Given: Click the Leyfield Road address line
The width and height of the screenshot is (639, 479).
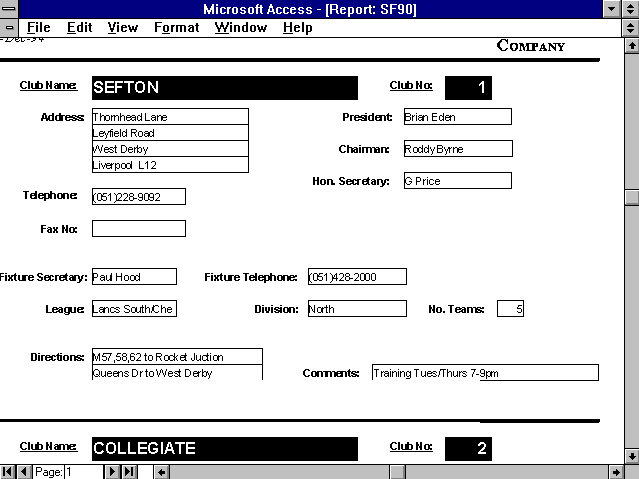Looking at the screenshot, I should (x=170, y=133).
